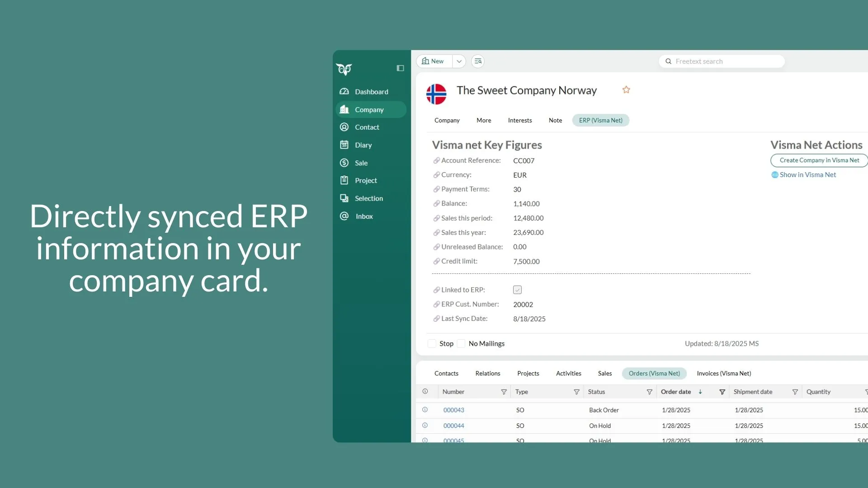Expand the New button dropdown arrow
The width and height of the screenshot is (868, 488).
(x=459, y=61)
